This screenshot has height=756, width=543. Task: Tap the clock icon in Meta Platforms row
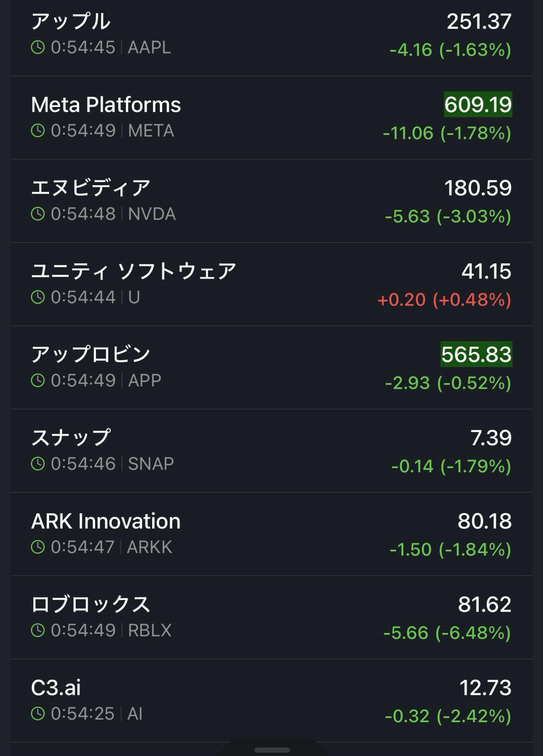coord(38,130)
